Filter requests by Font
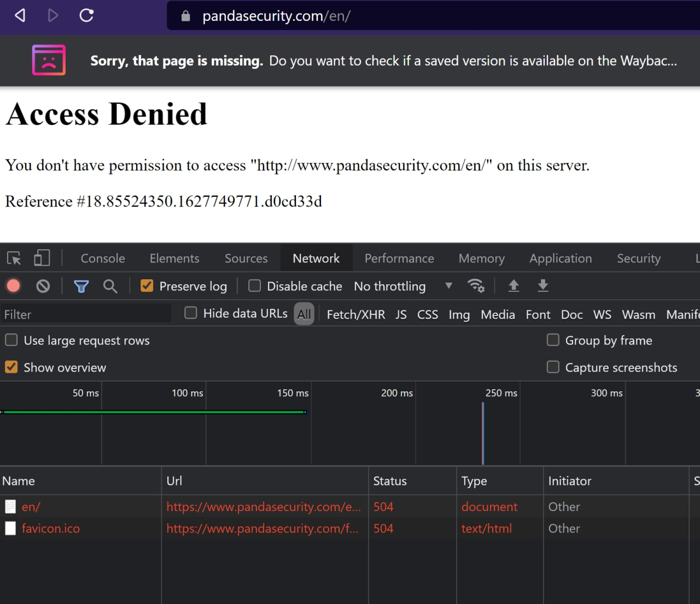 (538, 314)
